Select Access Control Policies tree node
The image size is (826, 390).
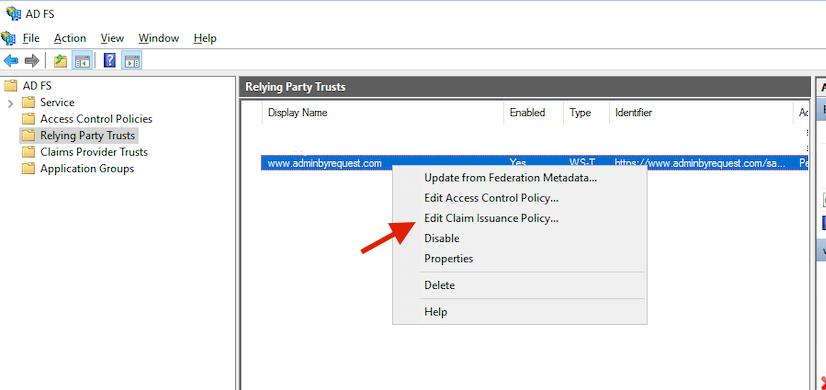click(x=96, y=119)
